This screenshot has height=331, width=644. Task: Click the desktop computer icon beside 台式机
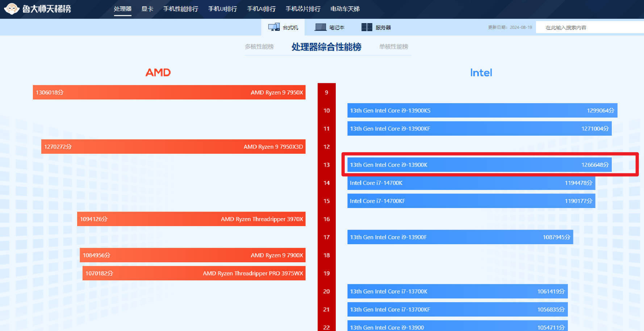[274, 27]
